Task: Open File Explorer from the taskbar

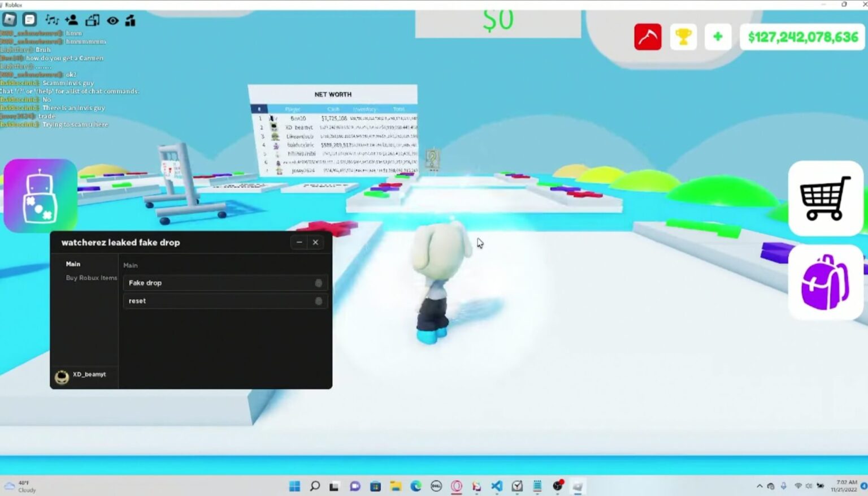Action: [396, 486]
